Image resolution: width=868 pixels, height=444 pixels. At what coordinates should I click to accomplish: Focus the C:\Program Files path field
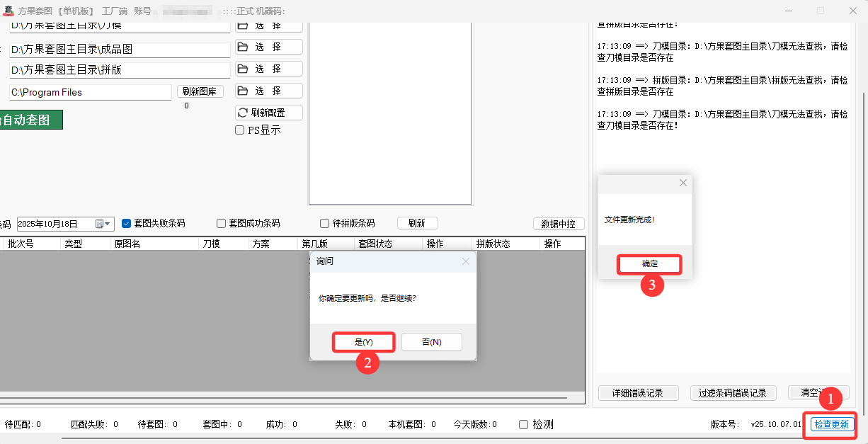click(x=91, y=92)
